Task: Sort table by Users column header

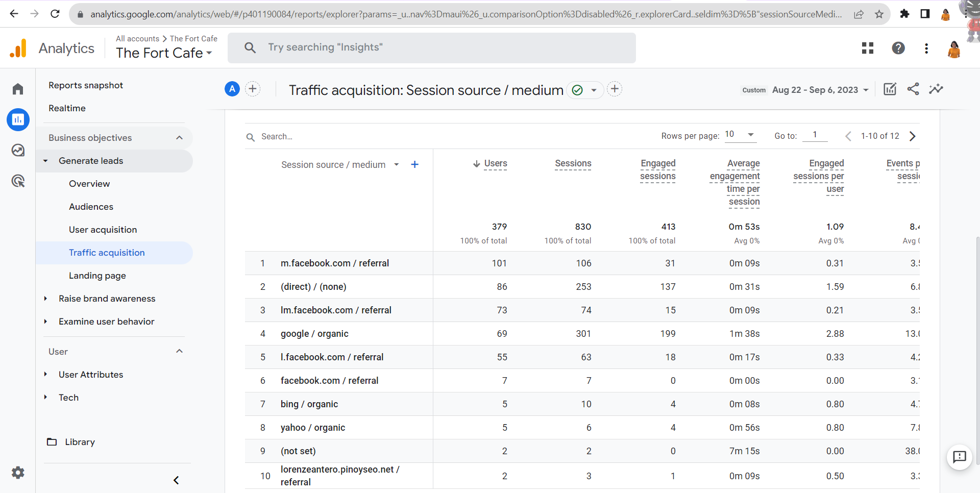Action: tap(495, 163)
